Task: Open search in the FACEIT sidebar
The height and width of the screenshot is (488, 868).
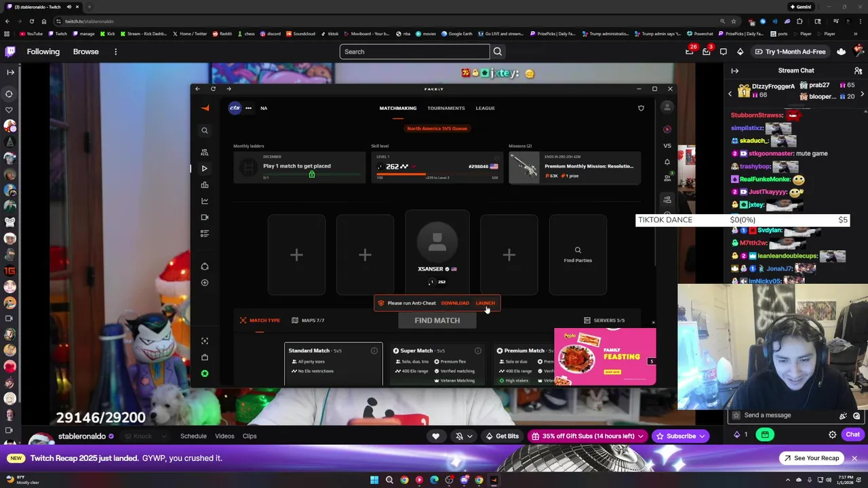Action: tap(205, 130)
